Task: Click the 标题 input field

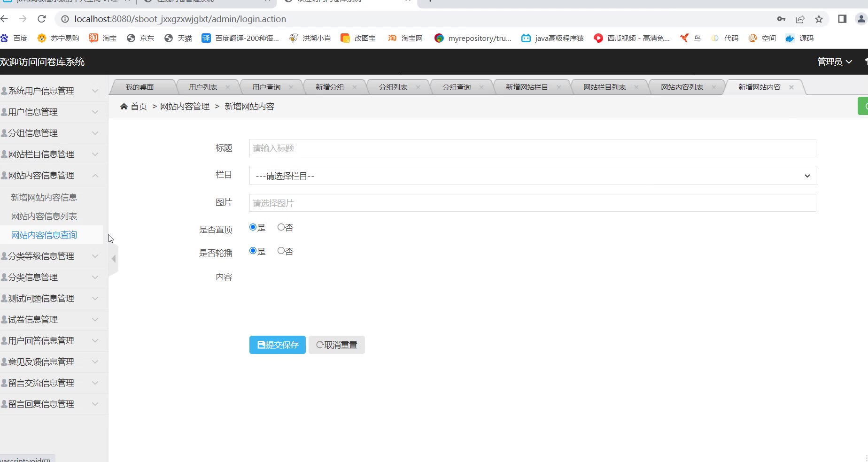Action: pos(533,148)
